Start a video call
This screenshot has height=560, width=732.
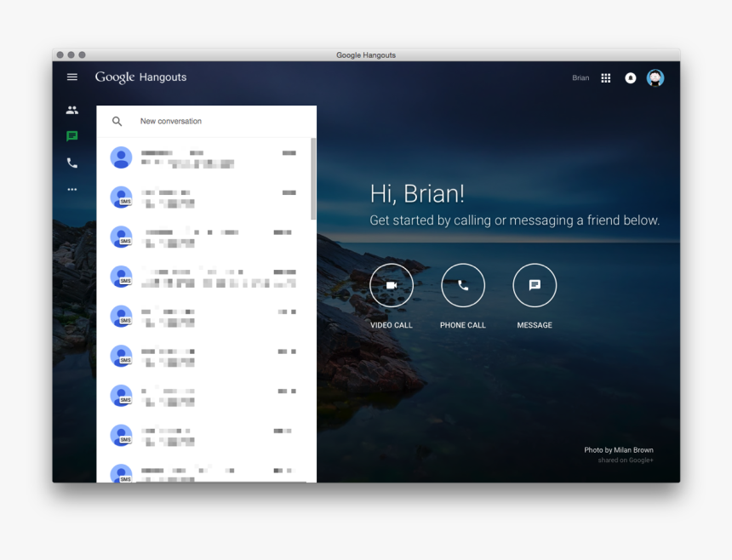point(392,286)
